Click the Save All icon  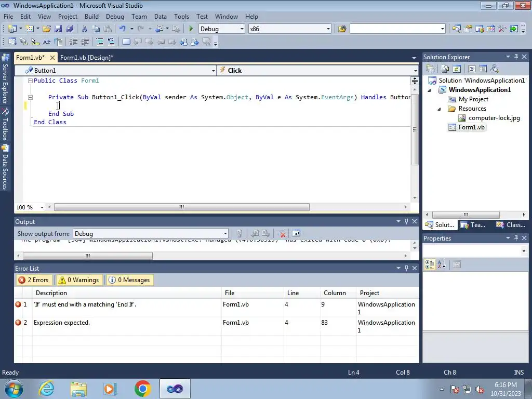point(70,29)
